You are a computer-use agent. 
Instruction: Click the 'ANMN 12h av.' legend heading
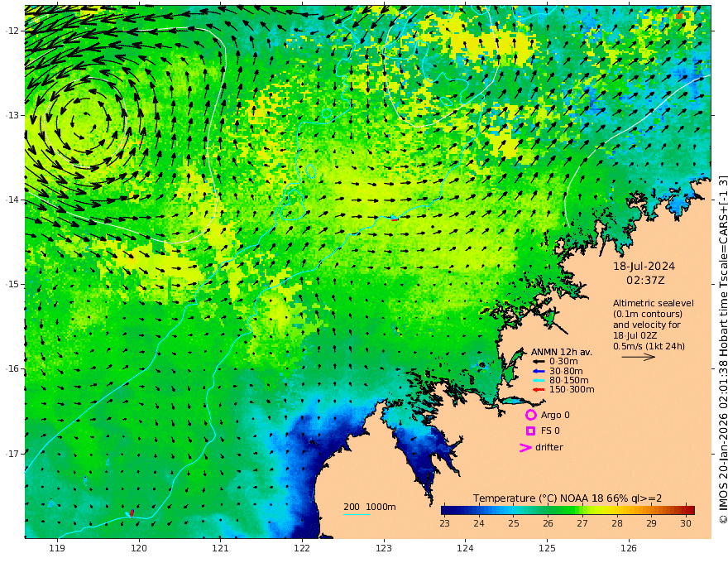pos(562,352)
